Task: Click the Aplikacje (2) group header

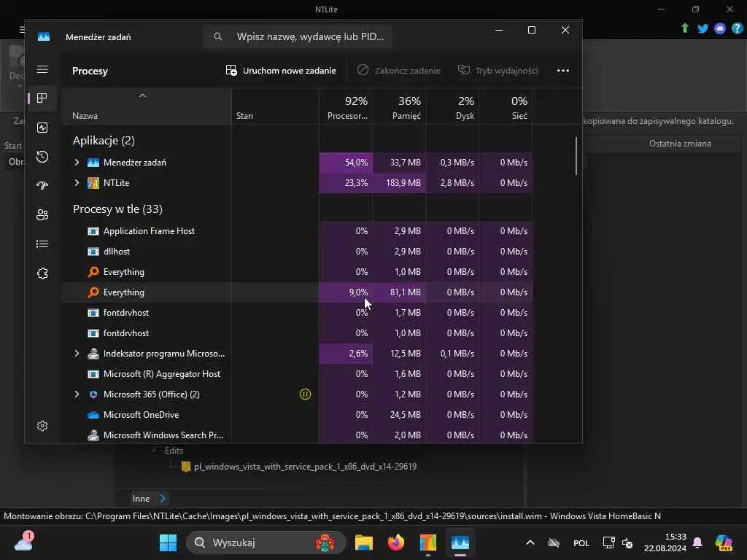Action: click(104, 141)
